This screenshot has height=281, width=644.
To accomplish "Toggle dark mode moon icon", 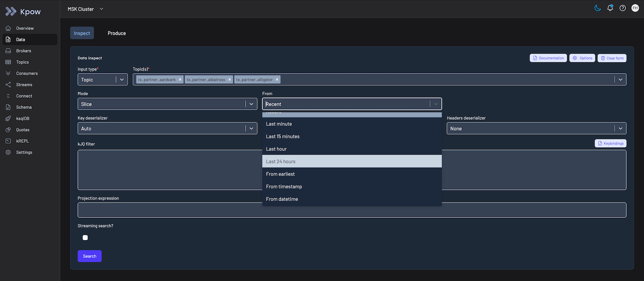I will point(597,8).
